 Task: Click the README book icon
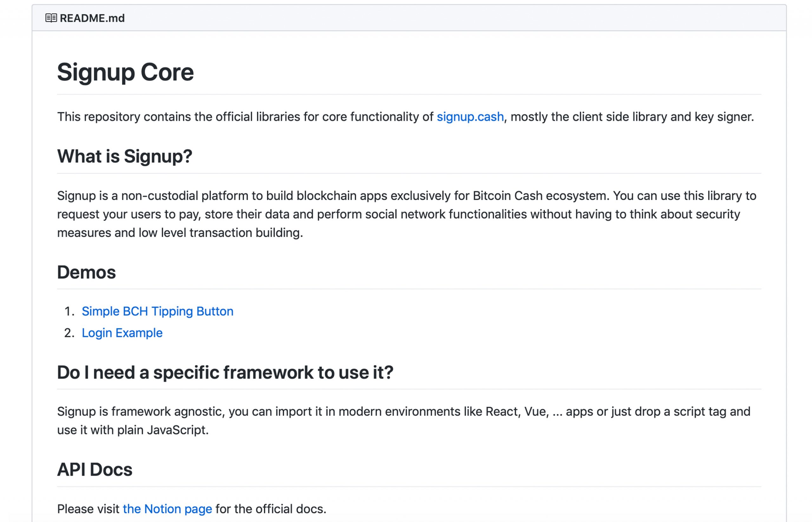51,18
